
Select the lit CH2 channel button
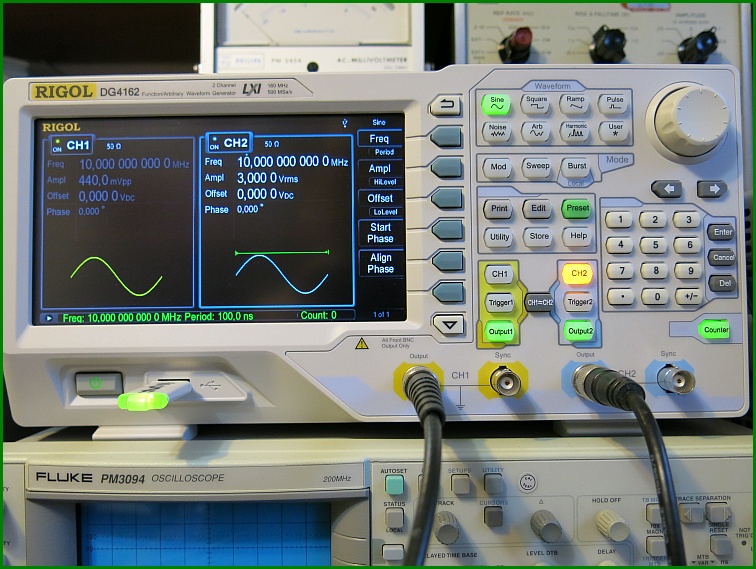coord(578,273)
